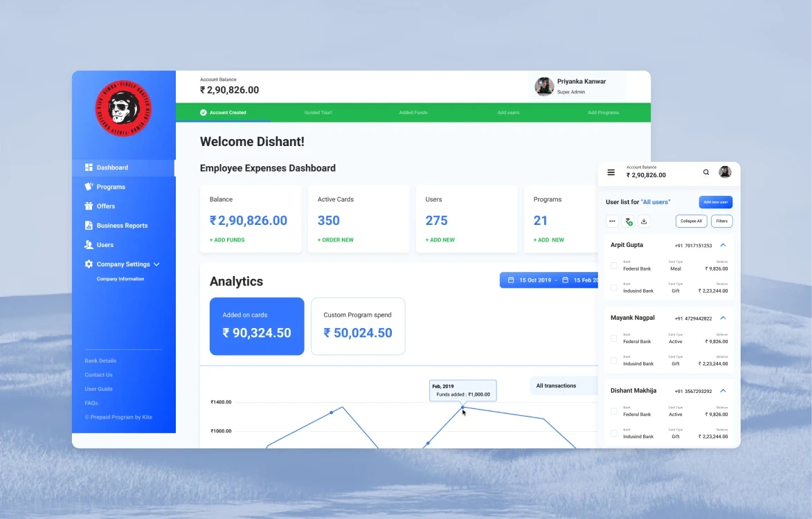The width and height of the screenshot is (812, 519).
Task: Open the three-dots more options button
Action: [612, 221]
